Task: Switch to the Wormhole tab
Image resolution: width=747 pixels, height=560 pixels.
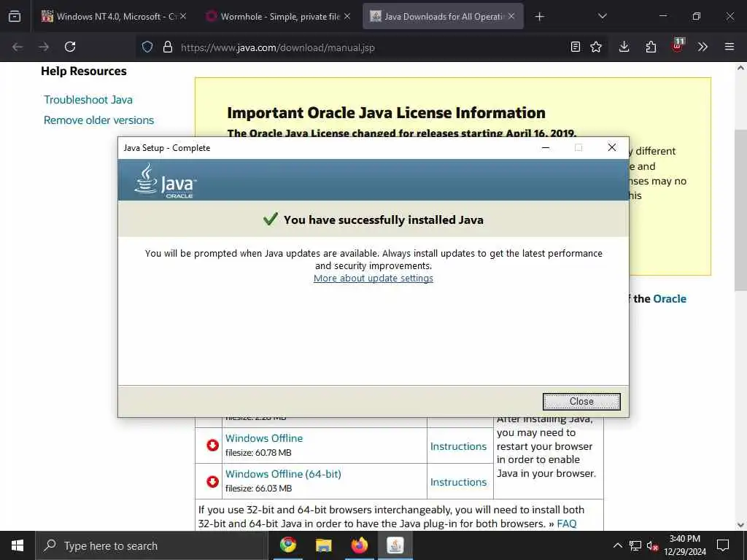Action: 279,16
